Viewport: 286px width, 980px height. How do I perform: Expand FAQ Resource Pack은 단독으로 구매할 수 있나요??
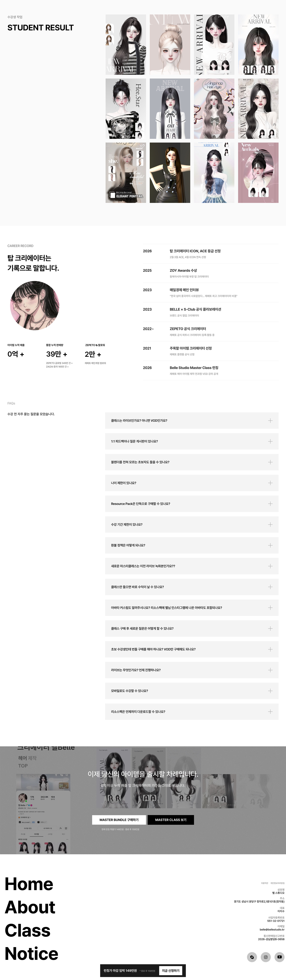pyautogui.click(x=192, y=504)
